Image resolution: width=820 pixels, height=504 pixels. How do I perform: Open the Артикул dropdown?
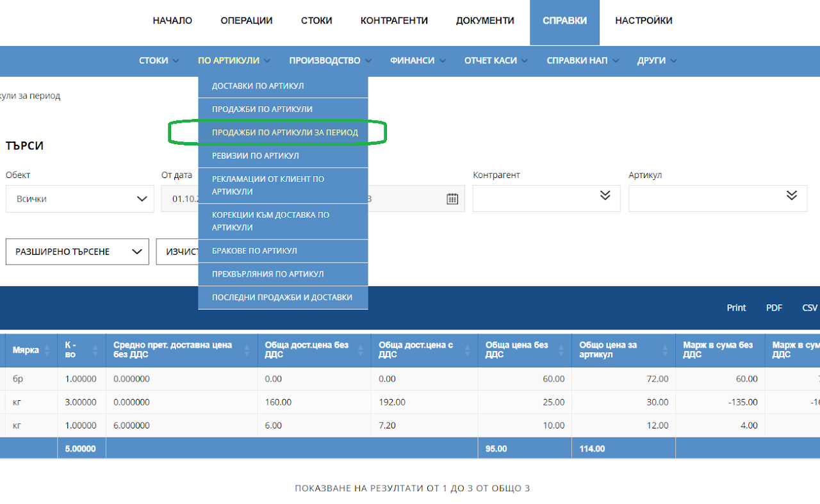pos(717,199)
